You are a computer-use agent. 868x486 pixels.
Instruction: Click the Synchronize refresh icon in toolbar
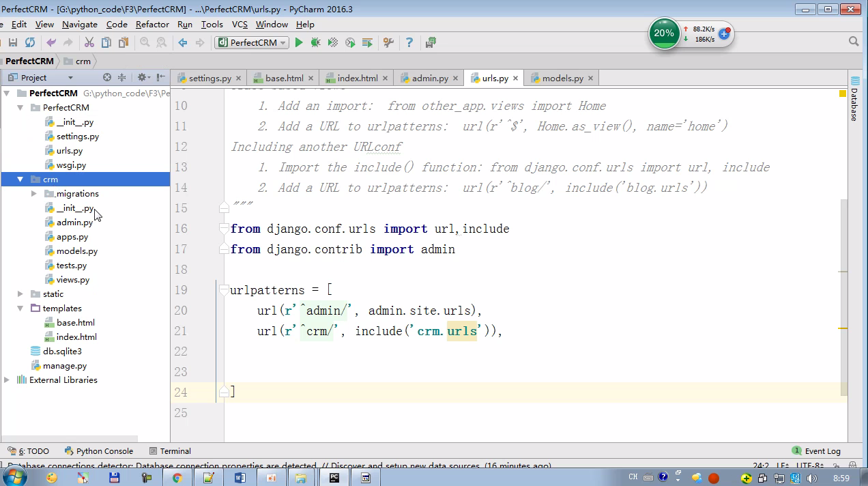point(29,42)
